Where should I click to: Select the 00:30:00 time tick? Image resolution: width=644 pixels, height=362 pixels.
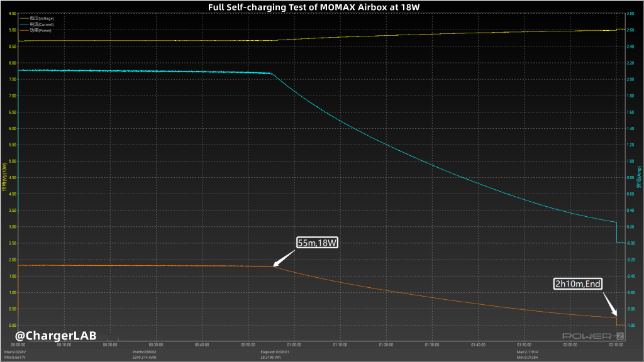pos(156,345)
